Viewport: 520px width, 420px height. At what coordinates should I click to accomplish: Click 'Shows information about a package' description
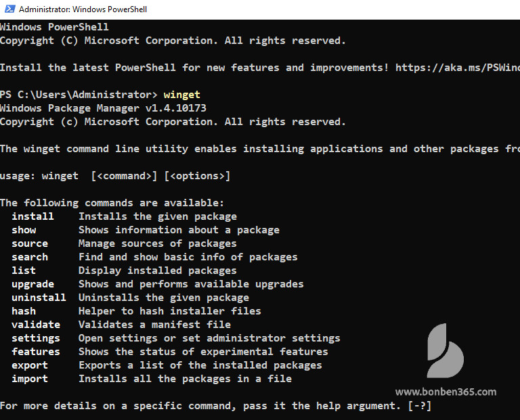[179, 230]
